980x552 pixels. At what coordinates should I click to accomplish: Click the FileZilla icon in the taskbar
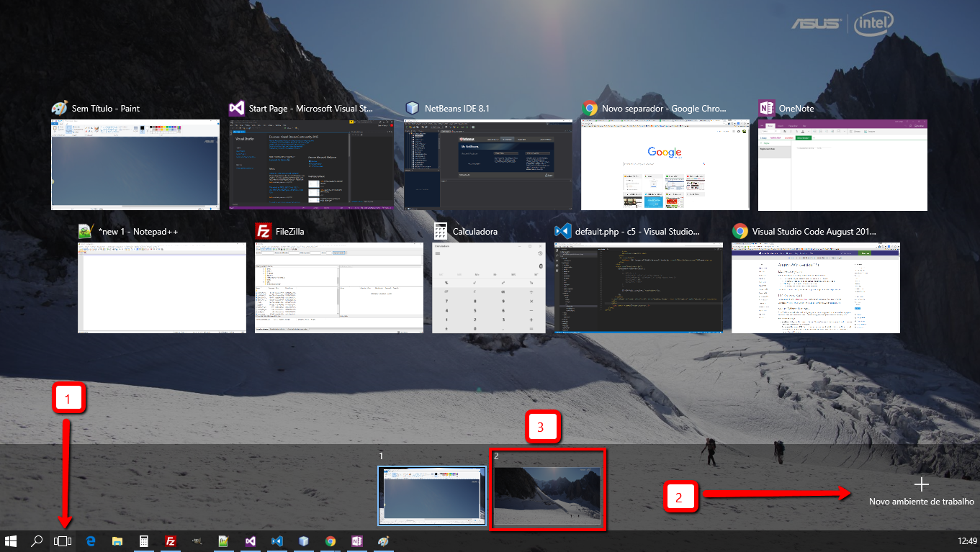(x=171, y=541)
